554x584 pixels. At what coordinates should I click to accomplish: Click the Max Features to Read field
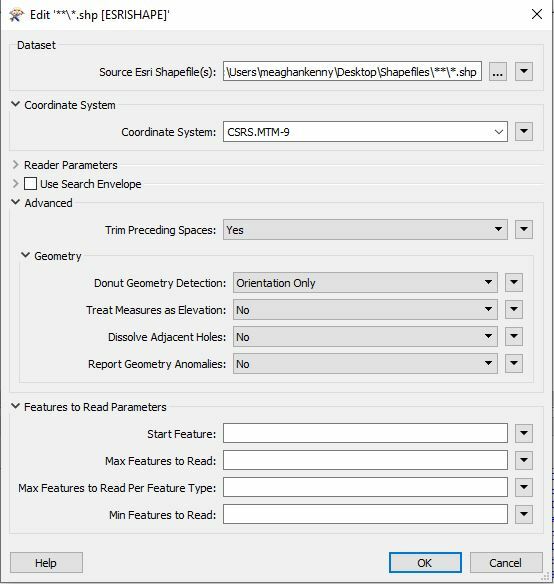pos(365,460)
